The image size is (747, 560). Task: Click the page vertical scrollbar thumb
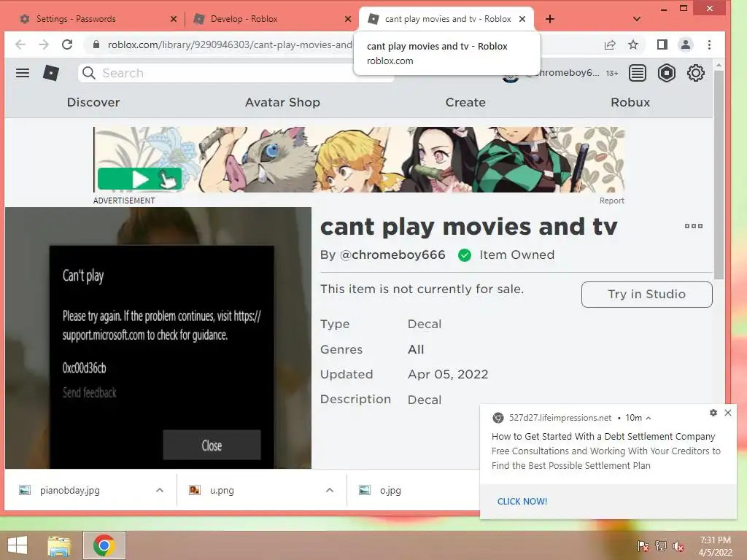click(719, 175)
